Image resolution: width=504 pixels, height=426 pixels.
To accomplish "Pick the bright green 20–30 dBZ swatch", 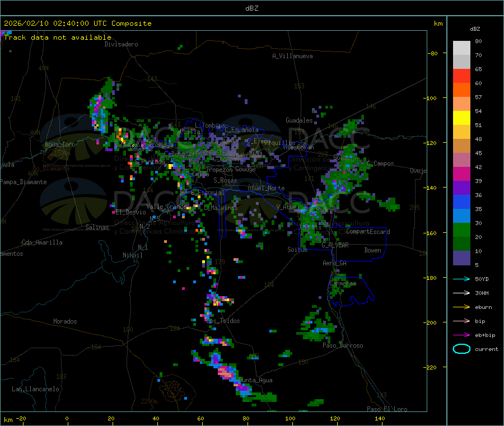I will point(461,230).
